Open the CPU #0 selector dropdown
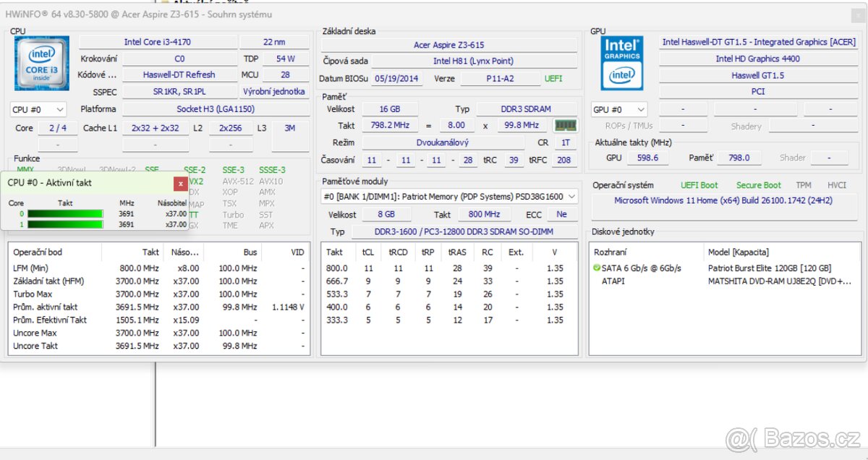Viewport: 868px width, 460px height. pyautogui.click(x=38, y=110)
